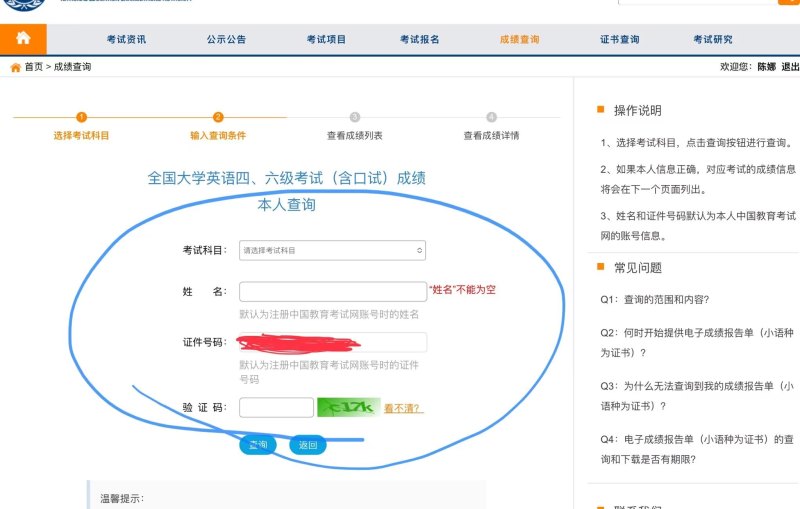Click the username 陈娜
The image size is (800, 509).
[x=766, y=67]
